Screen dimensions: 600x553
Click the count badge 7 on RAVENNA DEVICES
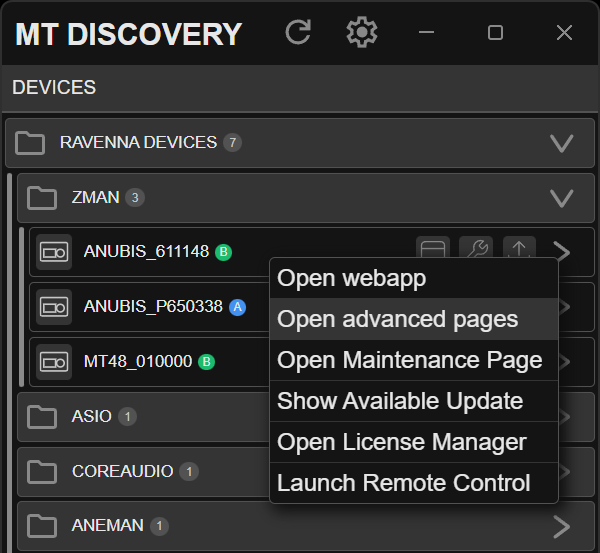click(x=233, y=143)
